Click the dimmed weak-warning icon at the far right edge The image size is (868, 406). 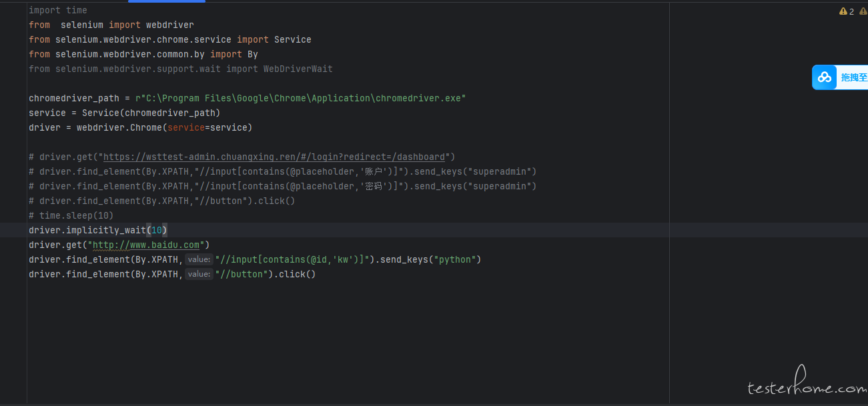863,11
